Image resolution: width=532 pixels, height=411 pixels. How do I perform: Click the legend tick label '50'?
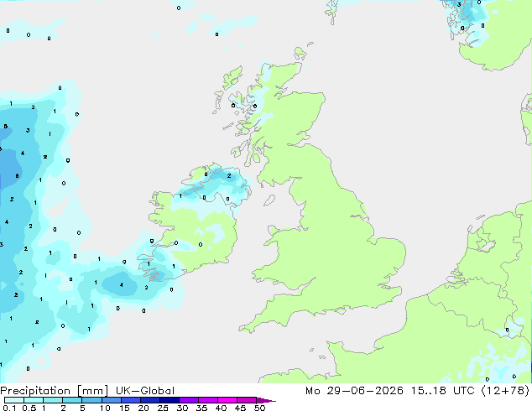tap(259, 408)
